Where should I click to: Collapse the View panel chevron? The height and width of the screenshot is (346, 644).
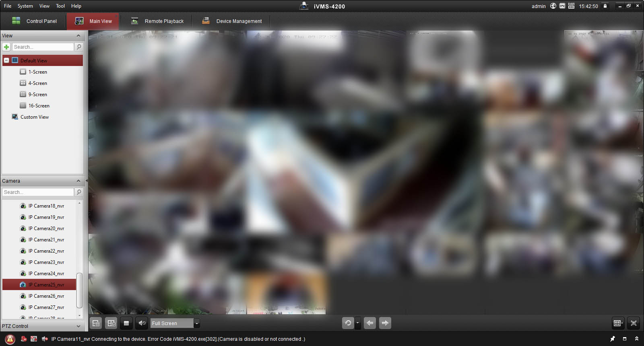coord(78,36)
